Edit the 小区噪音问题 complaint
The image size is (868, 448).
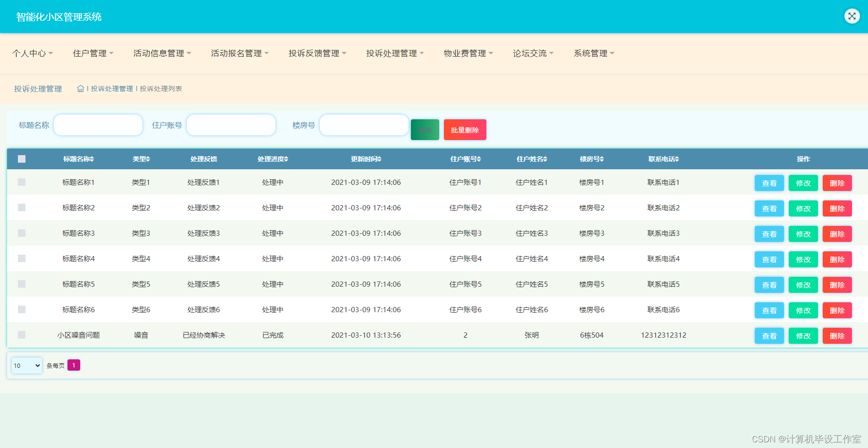[x=803, y=336]
